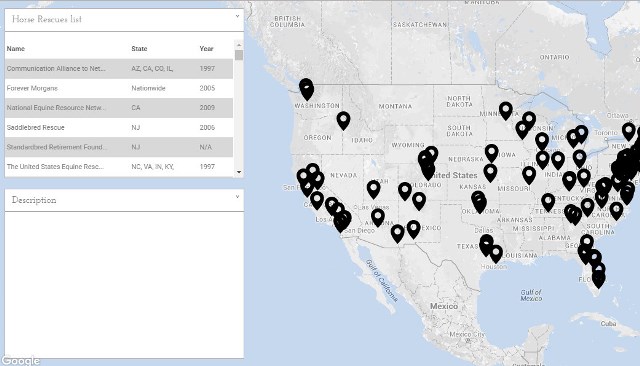Open the map pin over Iowa
The width and height of the screenshot is (640, 366).
492,153
